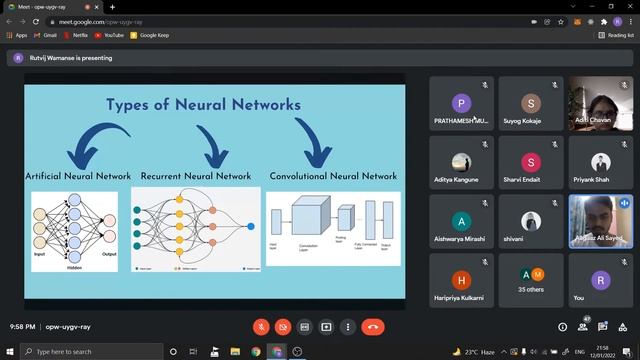Select Sharvi Endait participant tile

[x=531, y=162]
